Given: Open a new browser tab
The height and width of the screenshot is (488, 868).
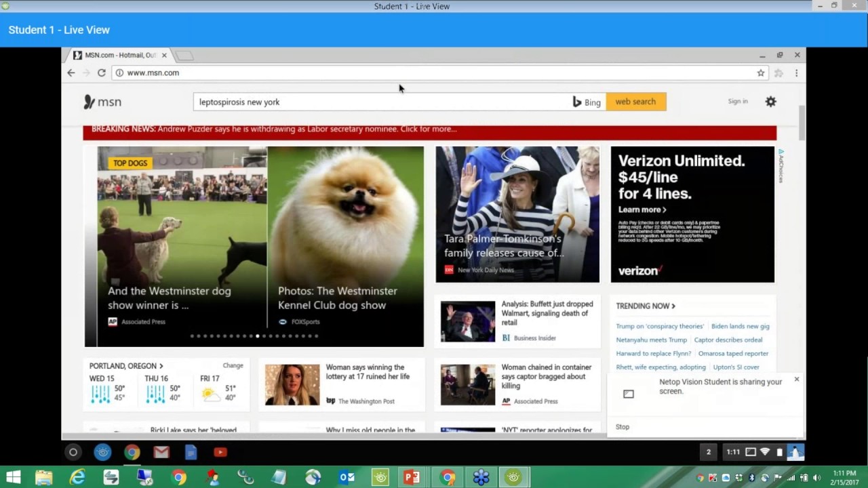Looking at the screenshot, I should pos(184,56).
